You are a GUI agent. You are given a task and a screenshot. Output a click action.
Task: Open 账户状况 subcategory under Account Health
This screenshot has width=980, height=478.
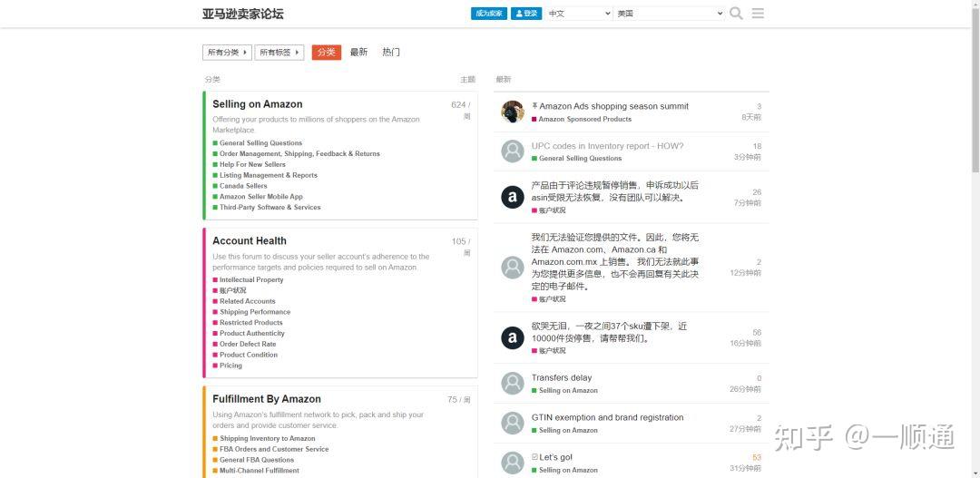pos(232,290)
